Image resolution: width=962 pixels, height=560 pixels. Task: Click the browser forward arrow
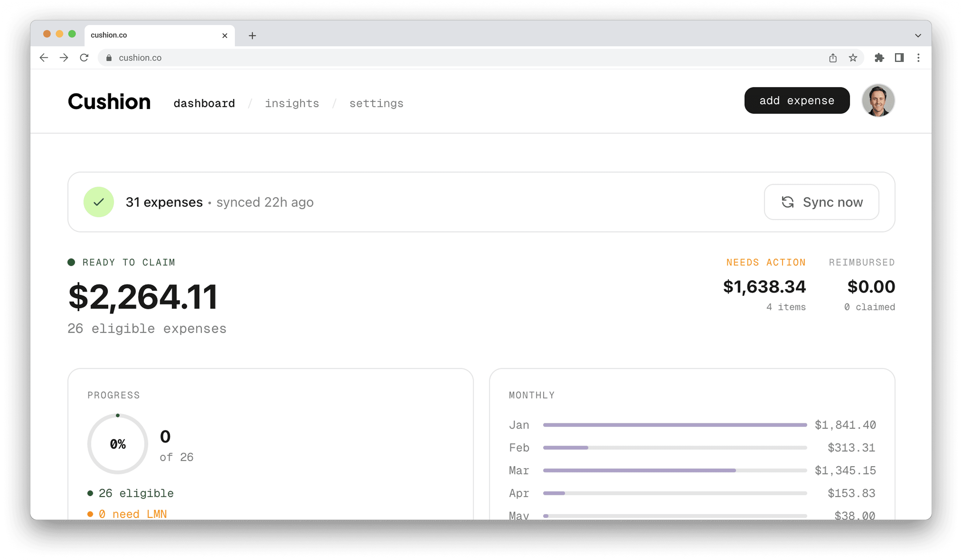[x=64, y=58]
